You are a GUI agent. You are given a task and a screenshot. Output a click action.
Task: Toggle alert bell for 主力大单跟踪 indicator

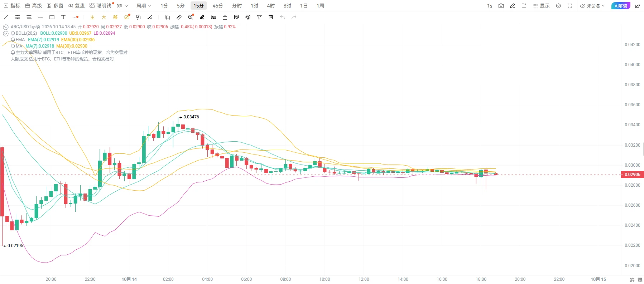(13, 53)
